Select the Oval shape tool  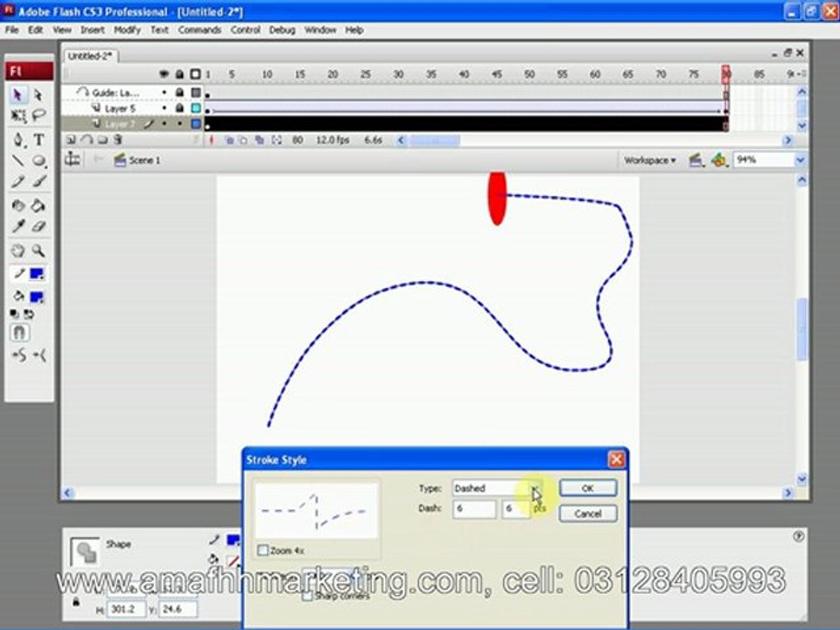click(38, 160)
